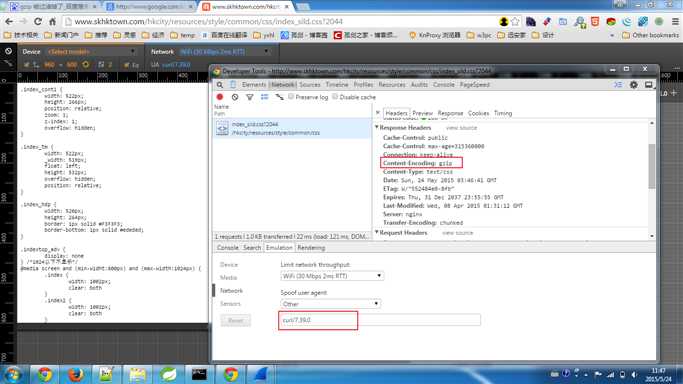Open the Device select model dropdown

click(91, 51)
